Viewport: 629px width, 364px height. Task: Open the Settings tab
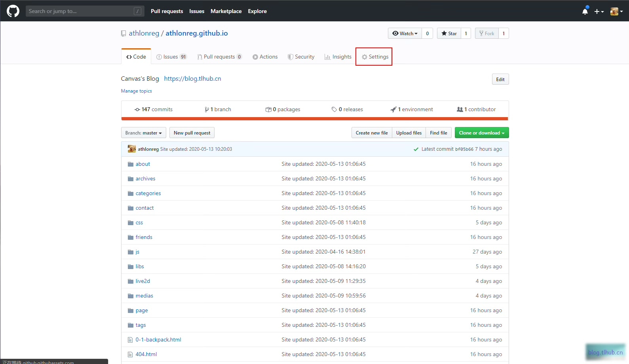point(375,57)
